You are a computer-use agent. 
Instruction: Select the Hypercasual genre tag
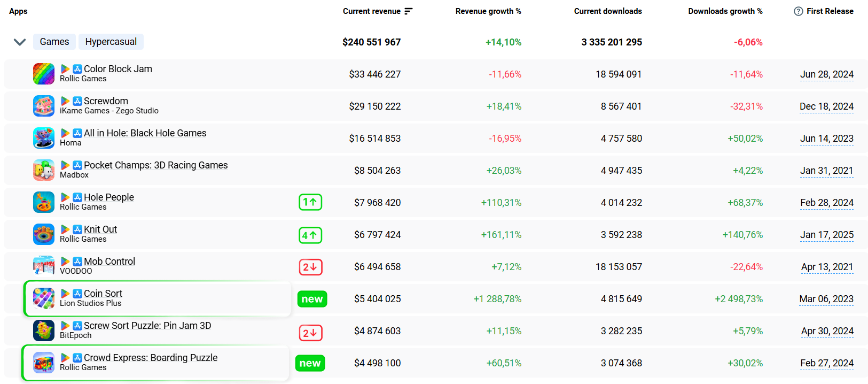coord(111,42)
